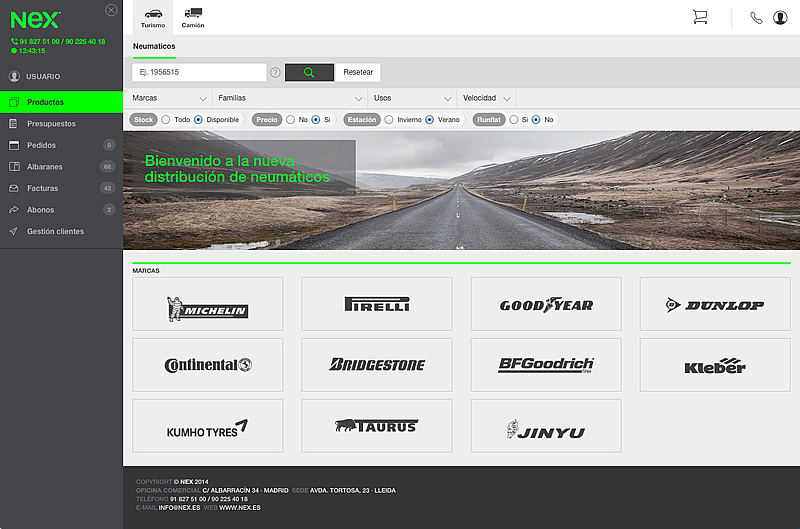Viewport: 800px width, 529px height.
Task: Click the Facturas envelope icon
Action: 14,188
